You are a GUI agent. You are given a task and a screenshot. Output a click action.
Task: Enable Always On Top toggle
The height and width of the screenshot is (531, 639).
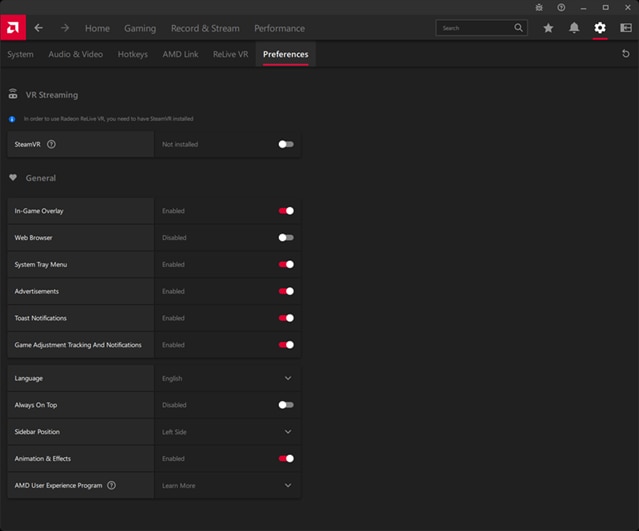286,405
